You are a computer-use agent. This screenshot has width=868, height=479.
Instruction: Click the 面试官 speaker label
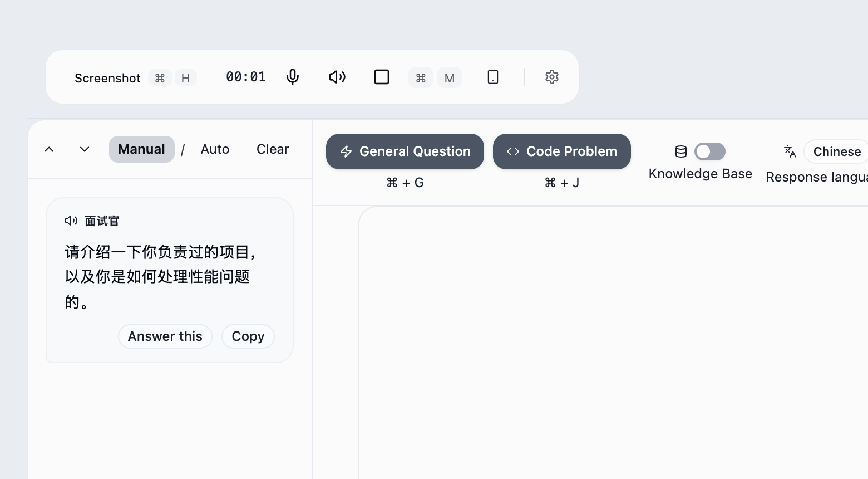(102, 221)
